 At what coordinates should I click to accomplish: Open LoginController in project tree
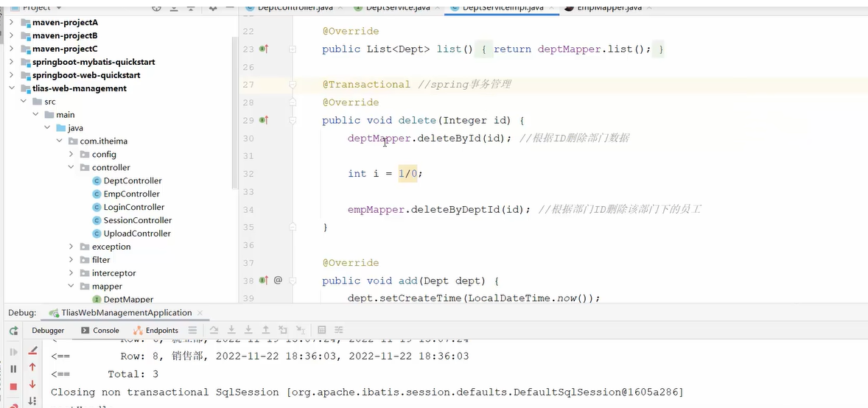[128, 207]
